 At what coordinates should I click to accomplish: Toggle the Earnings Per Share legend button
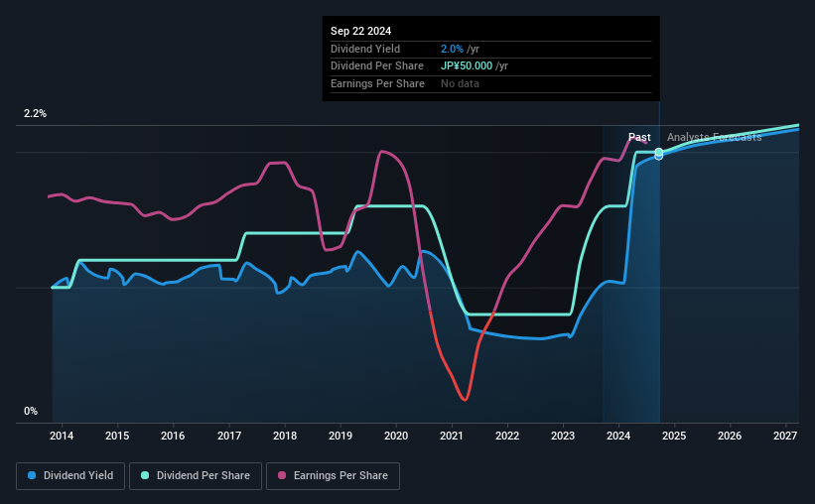333,476
